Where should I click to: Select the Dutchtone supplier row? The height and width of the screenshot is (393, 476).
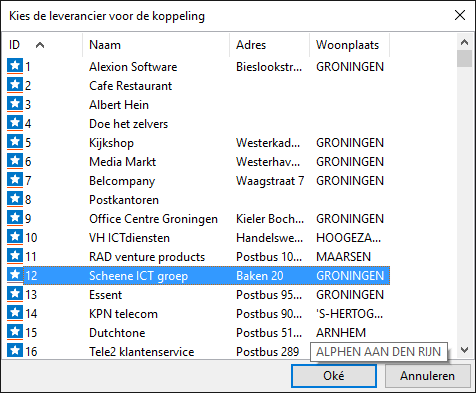(198, 333)
